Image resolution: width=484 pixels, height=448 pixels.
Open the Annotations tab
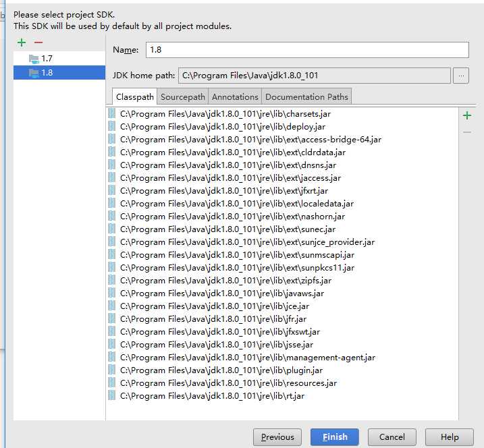pos(235,97)
